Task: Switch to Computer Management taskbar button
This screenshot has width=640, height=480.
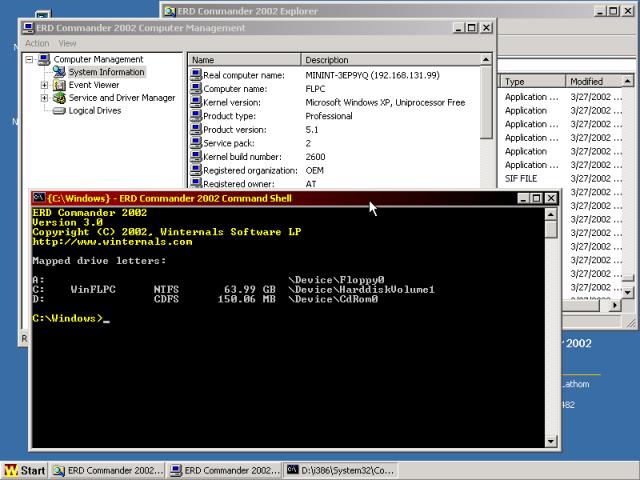Action: [x=224, y=470]
